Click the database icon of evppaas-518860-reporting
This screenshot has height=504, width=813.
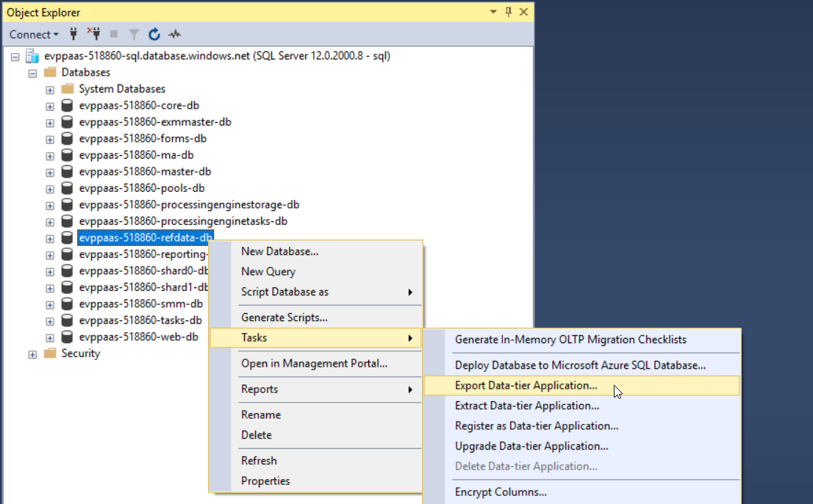(67, 254)
